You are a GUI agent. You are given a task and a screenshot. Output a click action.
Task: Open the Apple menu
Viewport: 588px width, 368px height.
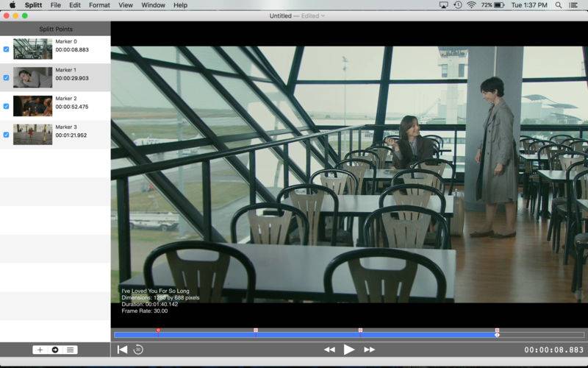point(12,5)
